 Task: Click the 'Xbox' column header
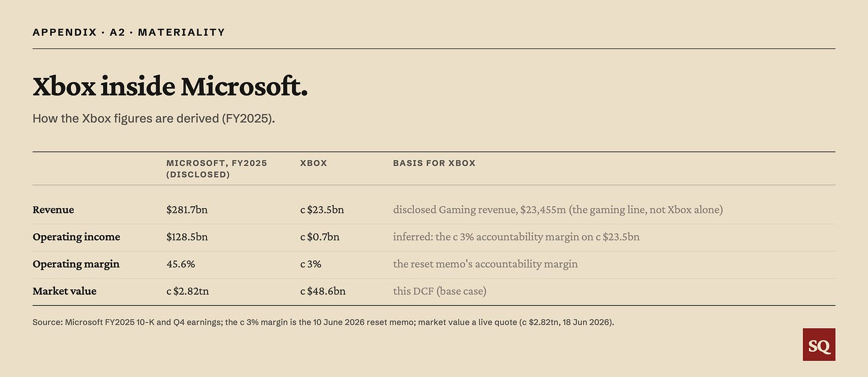tap(314, 163)
